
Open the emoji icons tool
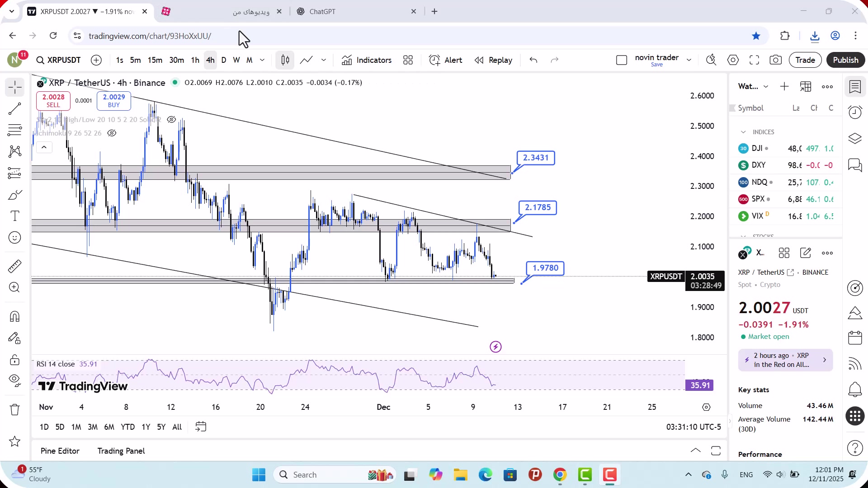[14, 238]
